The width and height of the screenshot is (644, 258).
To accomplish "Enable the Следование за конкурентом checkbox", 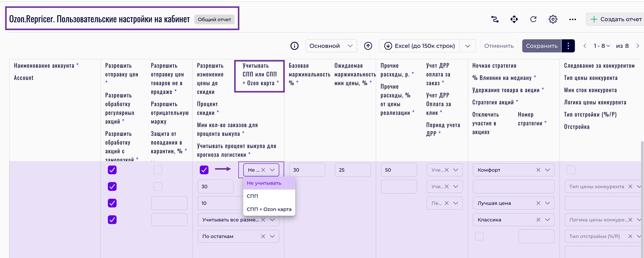I will point(571,170).
